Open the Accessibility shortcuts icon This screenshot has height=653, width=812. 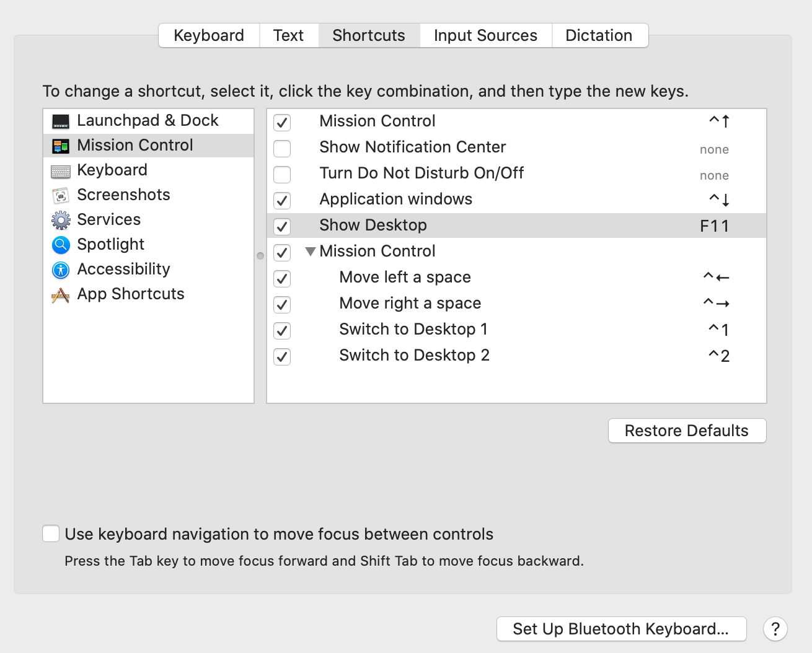coord(61,270)
